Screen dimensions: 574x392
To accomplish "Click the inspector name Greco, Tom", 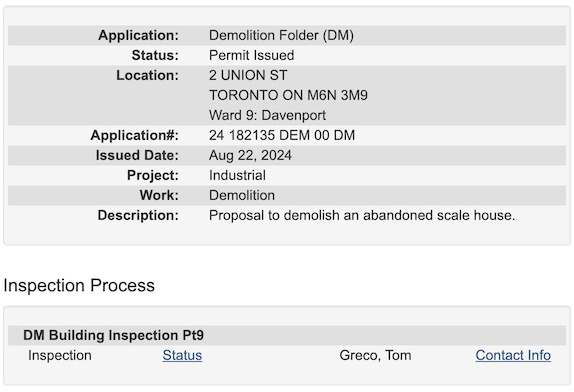I will click(x=375, y=355).
